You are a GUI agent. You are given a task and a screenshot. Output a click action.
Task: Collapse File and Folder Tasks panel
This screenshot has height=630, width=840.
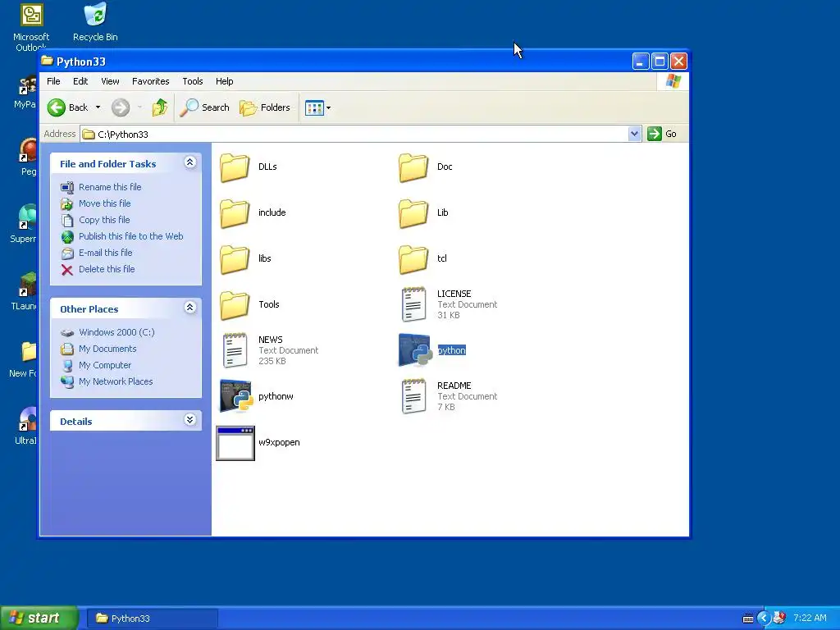(190, 162)
